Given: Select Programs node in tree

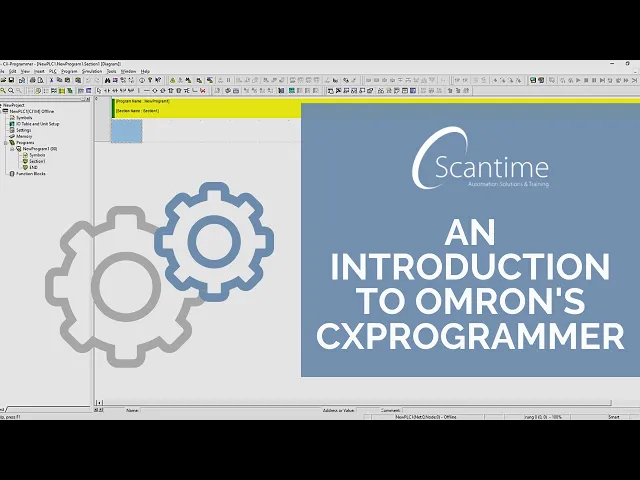Looking at the screenshot, I should coord(25,143).
